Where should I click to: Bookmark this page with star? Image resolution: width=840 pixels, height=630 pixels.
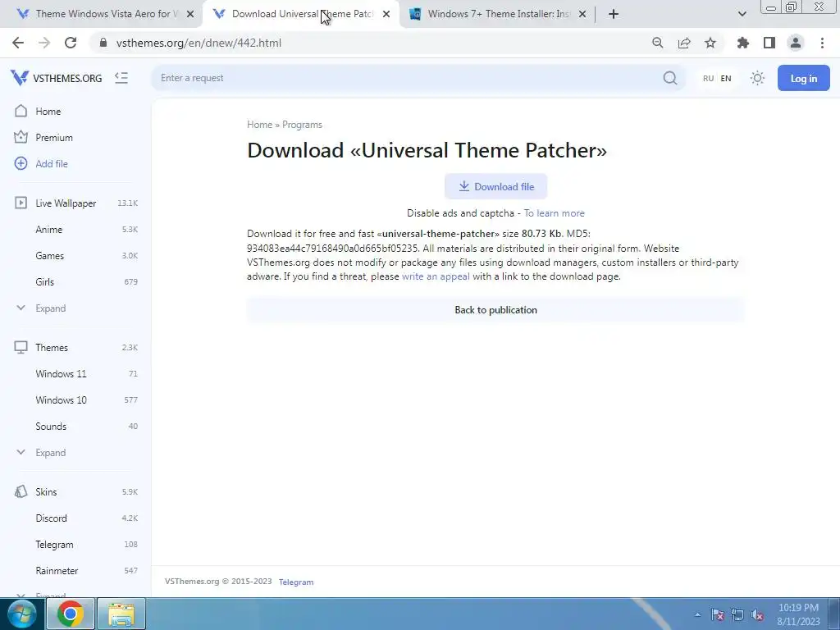click(x=710, y=43)
